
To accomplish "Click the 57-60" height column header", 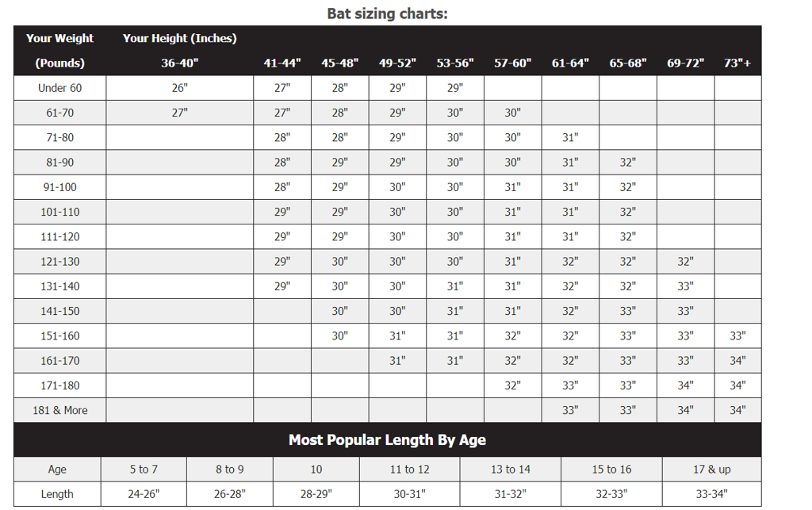I will coord(513,63).
